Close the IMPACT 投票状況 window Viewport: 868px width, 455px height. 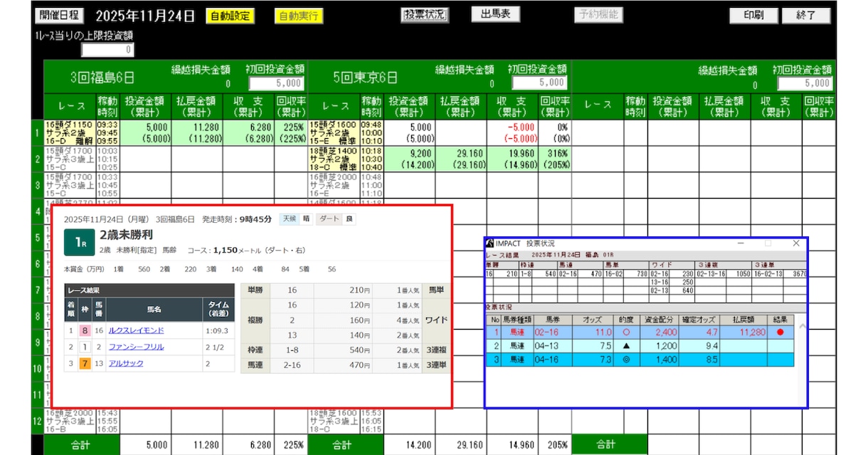coord(795,244)
